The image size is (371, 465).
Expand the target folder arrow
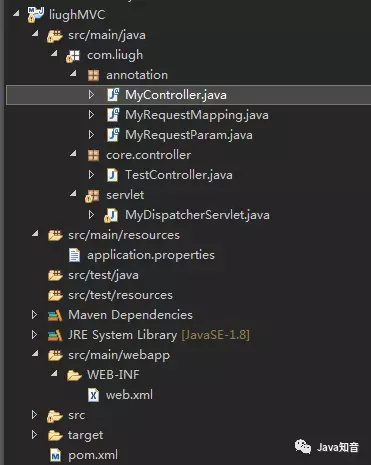pyautogui.click(x=34, y=434)
